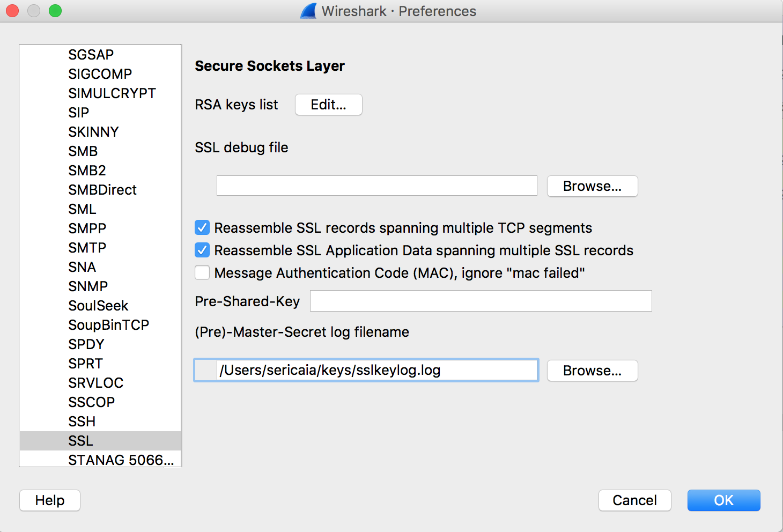Open Help for preferences
The height and width of the screenshot is (532, 783).
click(50, 500)
